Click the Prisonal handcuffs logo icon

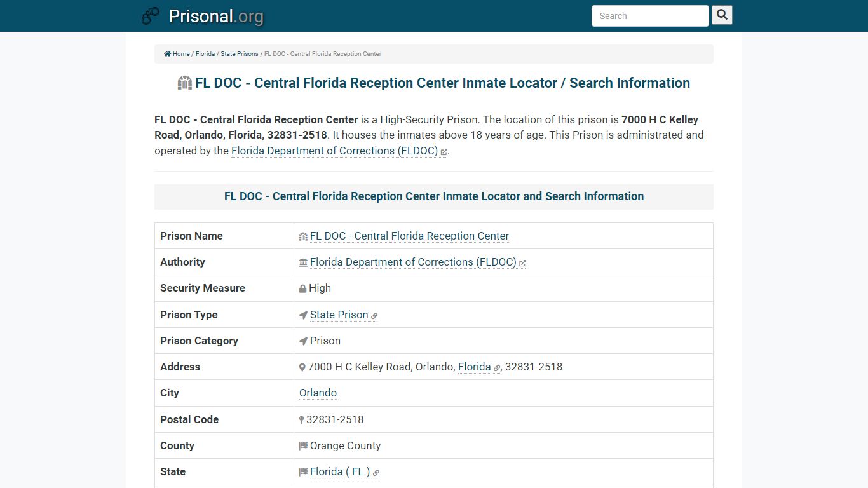tap(151, 16)
